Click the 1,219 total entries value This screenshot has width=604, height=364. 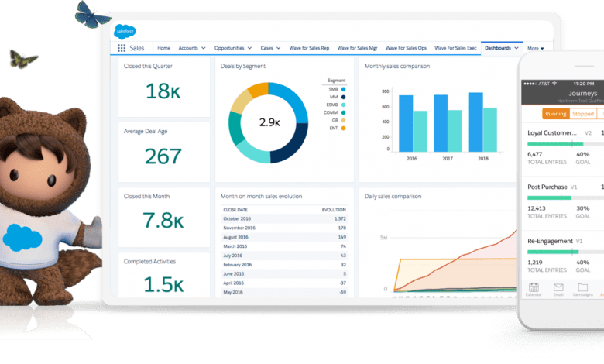(x=534, y=263)
